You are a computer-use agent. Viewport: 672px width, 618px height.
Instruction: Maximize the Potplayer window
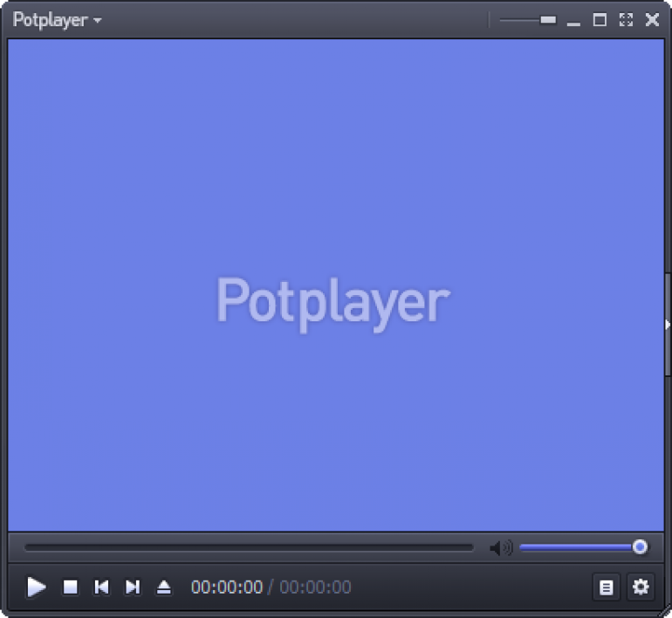[x=600, y=20]
